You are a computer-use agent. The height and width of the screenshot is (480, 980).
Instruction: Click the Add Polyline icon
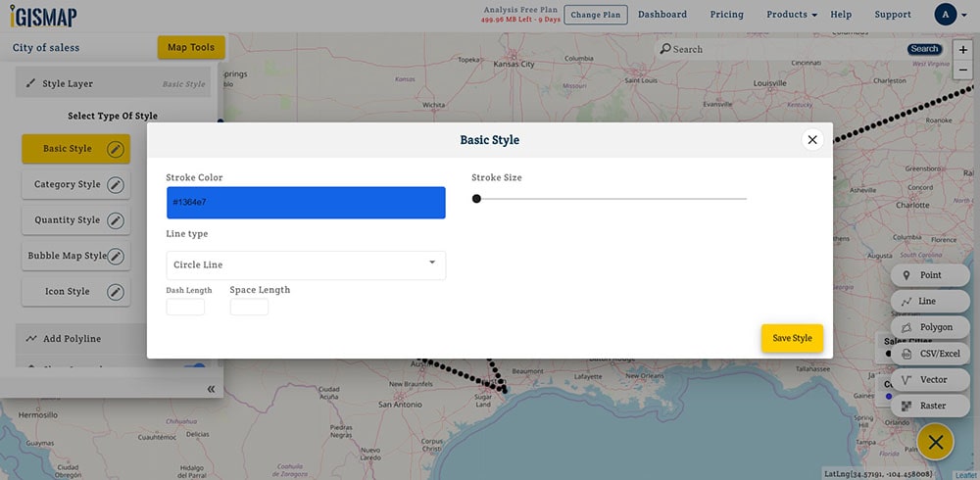(x=31, y=339)
